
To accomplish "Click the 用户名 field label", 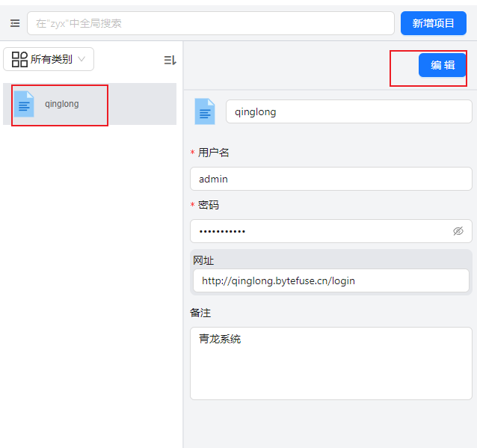I will [214, 153].
